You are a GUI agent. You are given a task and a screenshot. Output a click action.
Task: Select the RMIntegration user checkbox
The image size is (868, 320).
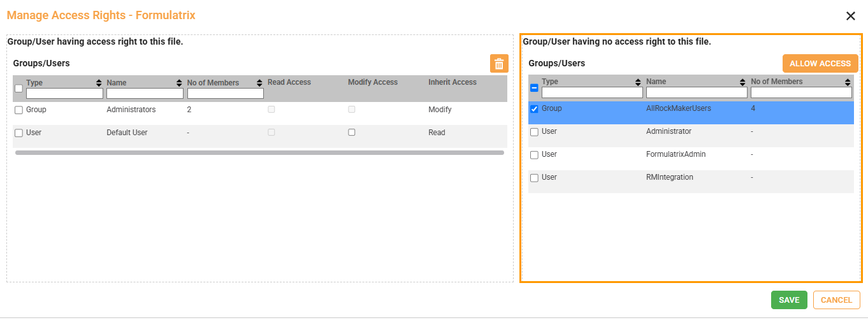[x=535, y=178]
